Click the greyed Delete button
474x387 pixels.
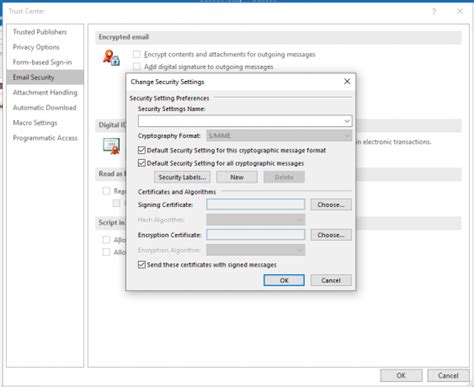pos(284,177)
